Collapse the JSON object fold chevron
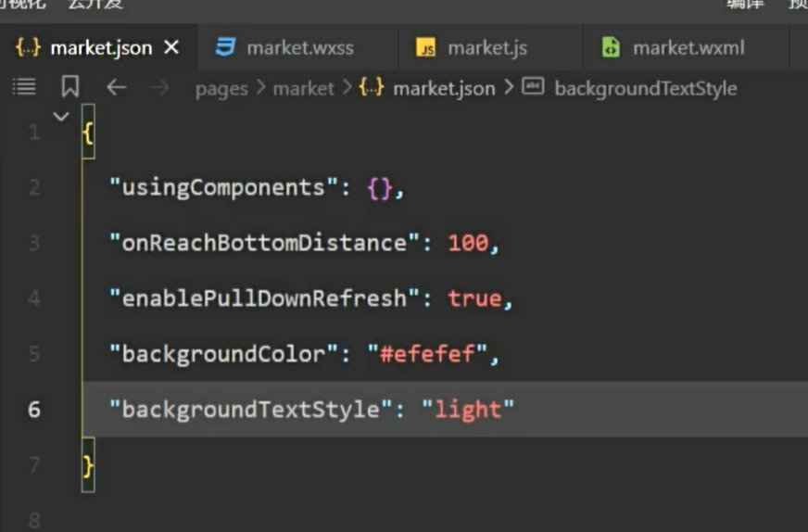This screenshot has height=532, width=808. [61, 117]
